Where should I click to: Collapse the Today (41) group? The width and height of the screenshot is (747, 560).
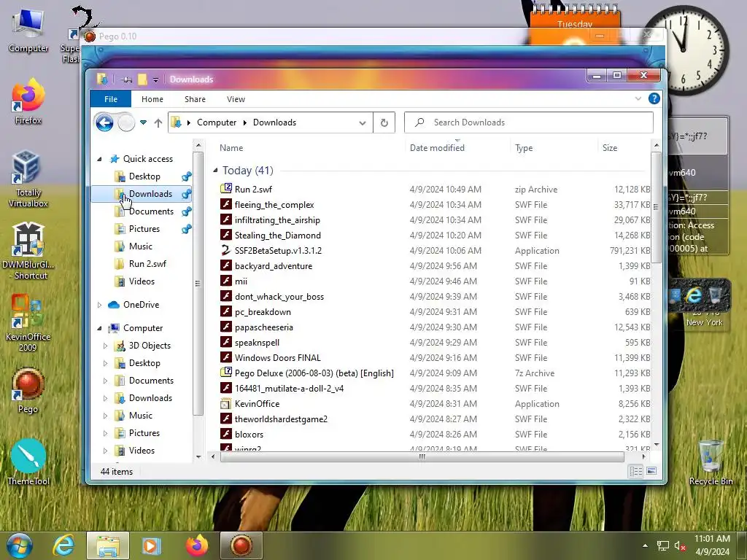215,170
